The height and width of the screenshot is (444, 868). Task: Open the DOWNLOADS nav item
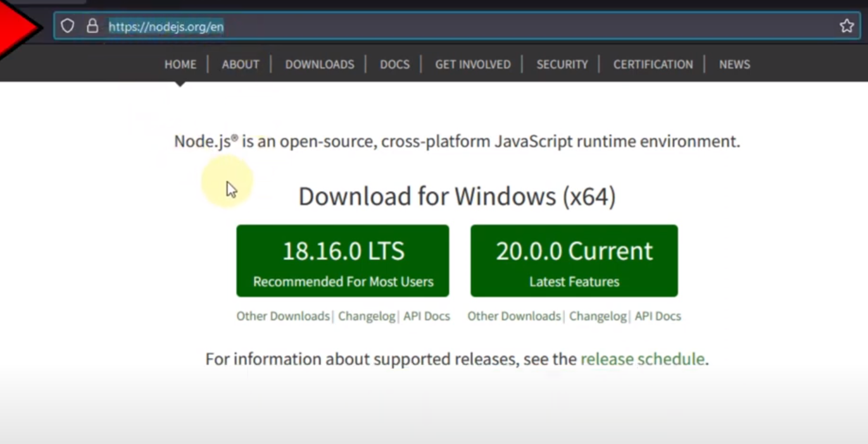click(x=320, y=65)
